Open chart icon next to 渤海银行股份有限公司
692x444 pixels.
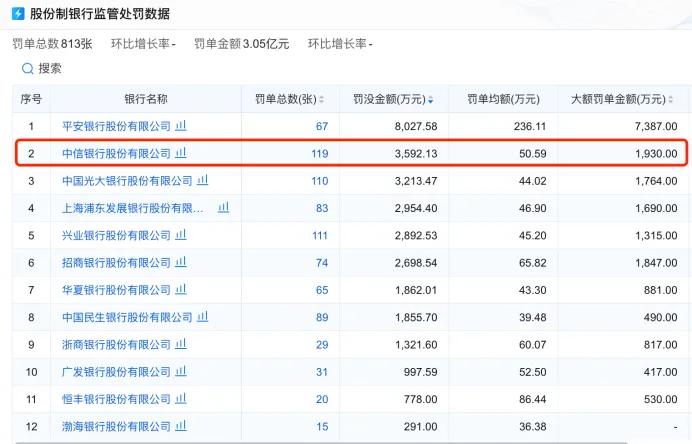click(181, 426)
